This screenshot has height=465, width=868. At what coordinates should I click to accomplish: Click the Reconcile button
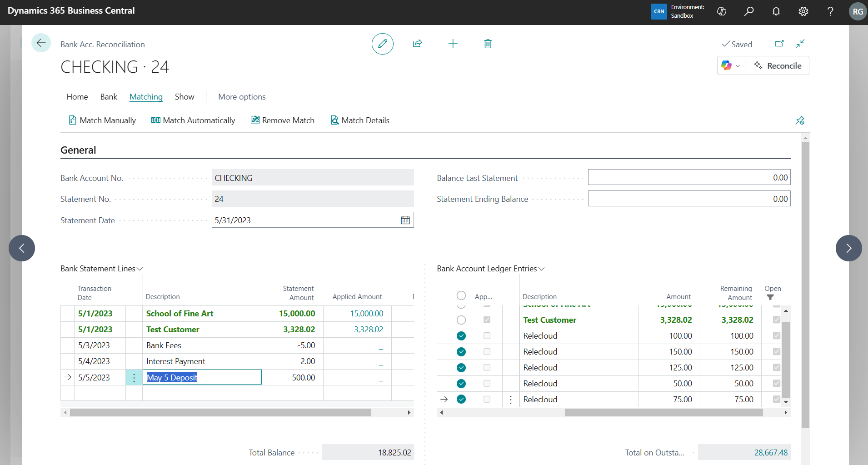[x=778, y=65]
